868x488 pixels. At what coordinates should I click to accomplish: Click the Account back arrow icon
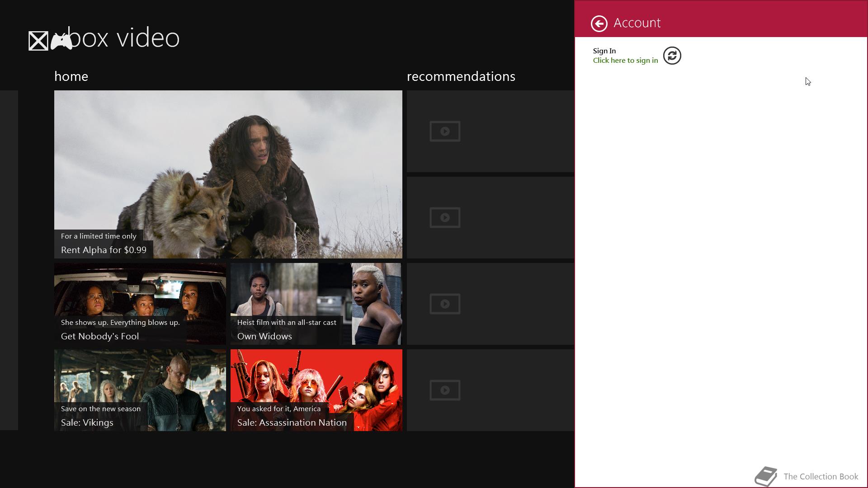pos(599,23)
